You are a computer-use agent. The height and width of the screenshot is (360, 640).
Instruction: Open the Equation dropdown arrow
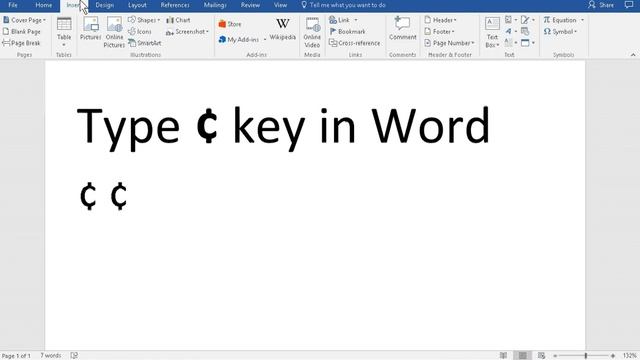click(x=582, y=20)
